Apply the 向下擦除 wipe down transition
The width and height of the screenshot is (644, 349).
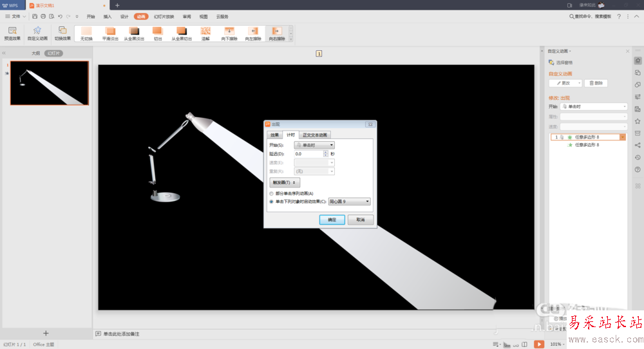229,33
